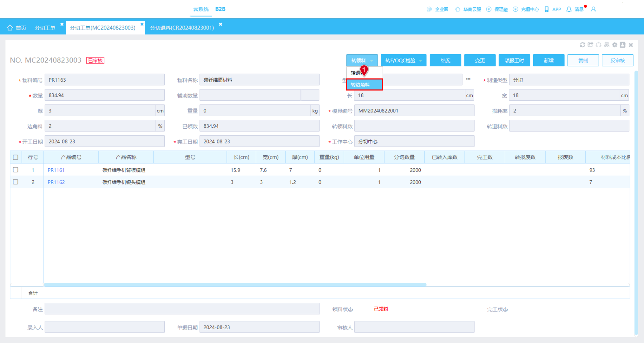
Task: Click the 结案 button
Action: pos(445,60)
